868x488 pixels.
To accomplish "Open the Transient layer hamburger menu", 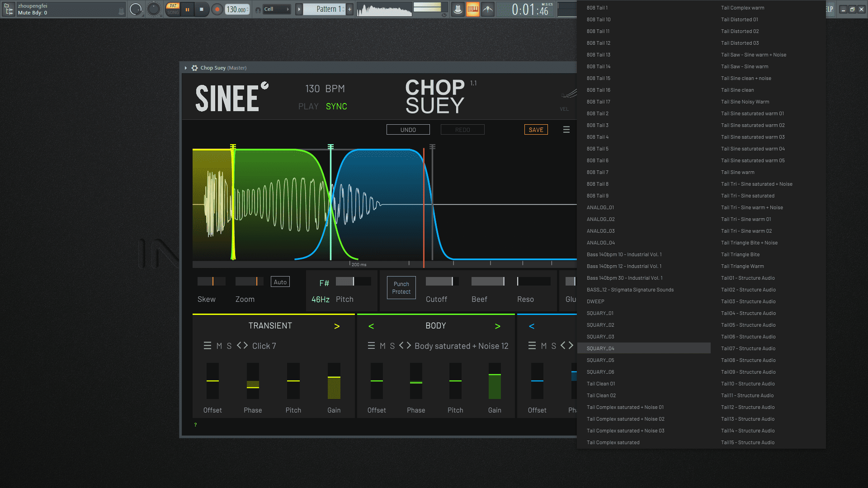I will [208, 346].
